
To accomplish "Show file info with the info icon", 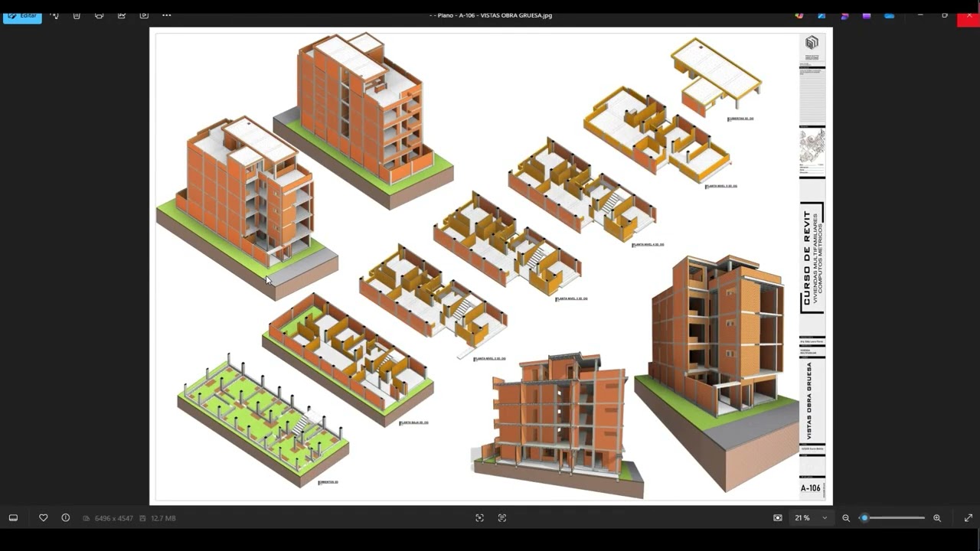I will 66,518.
